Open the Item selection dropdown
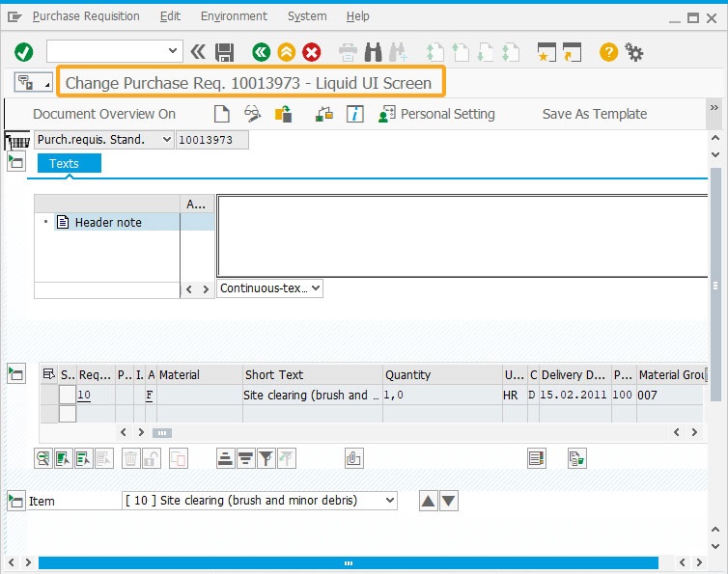 point(260,501)
